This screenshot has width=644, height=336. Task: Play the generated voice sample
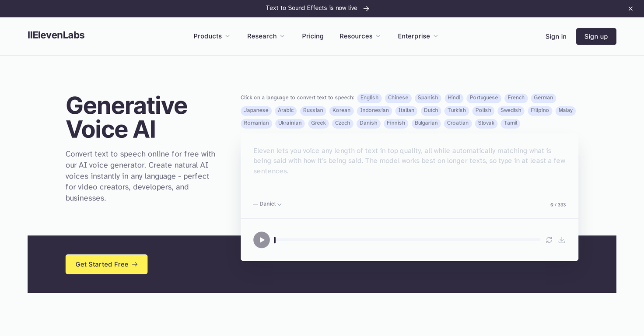(x=261, y=240)
